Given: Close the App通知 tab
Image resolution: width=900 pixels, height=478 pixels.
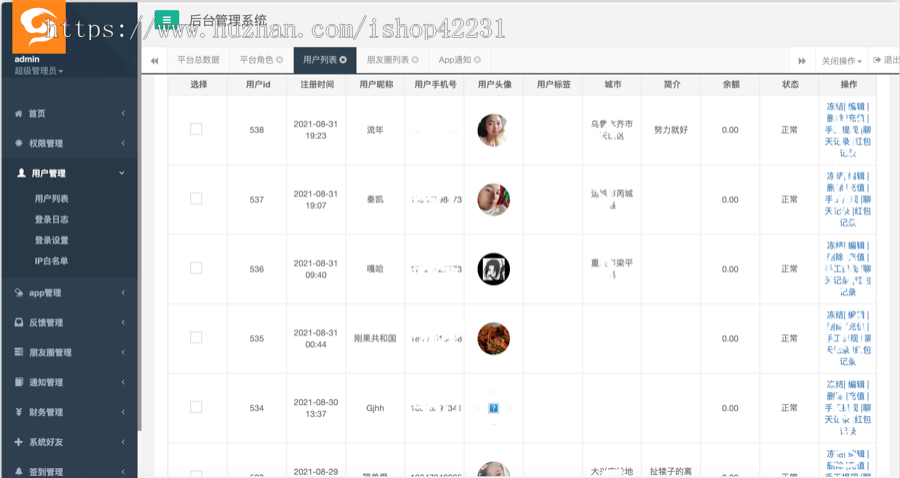Looking at the screenshot, I should pyautogui.click(x=478, y=60).
